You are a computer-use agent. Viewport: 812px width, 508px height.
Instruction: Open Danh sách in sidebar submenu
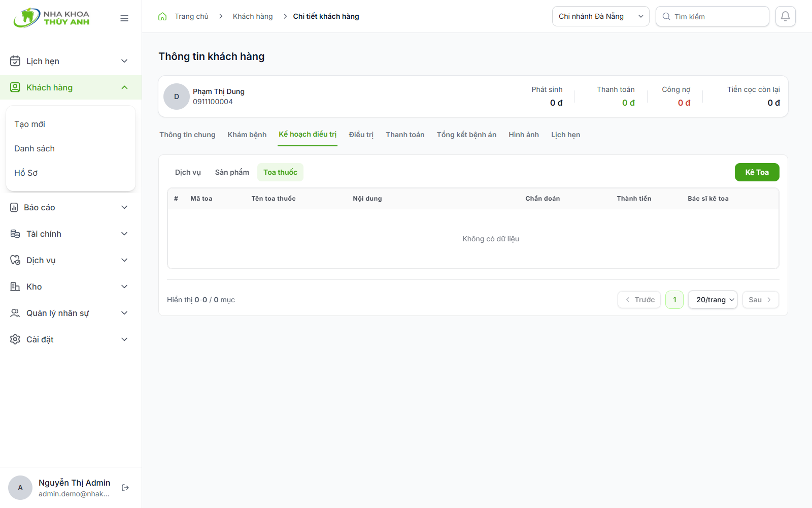click(35, 148)
